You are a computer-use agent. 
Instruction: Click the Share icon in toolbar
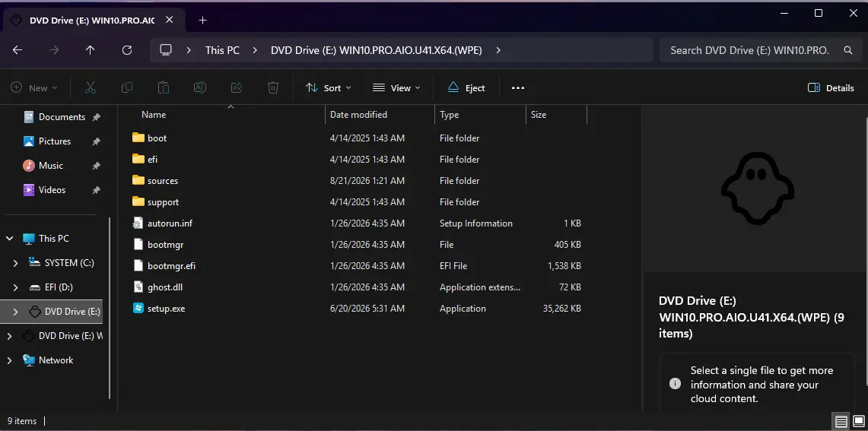[x=237, y=87]
